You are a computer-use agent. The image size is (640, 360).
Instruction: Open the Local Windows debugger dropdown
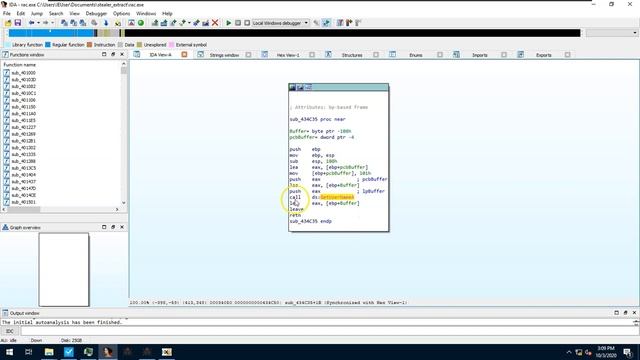coord(306,23)
